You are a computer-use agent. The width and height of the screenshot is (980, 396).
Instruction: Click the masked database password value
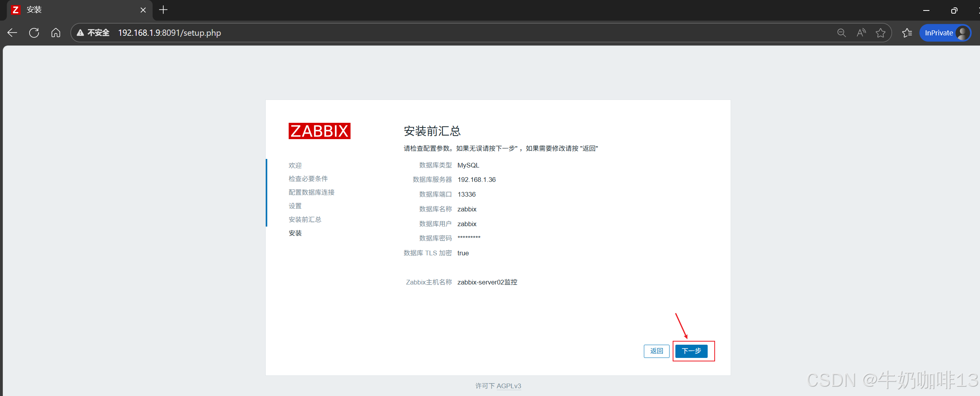469,238
